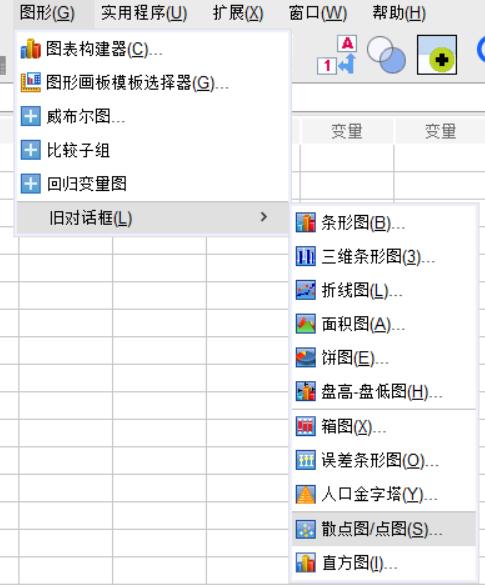Click the overlapping circles toolbar icon

[x=386, y=55]
